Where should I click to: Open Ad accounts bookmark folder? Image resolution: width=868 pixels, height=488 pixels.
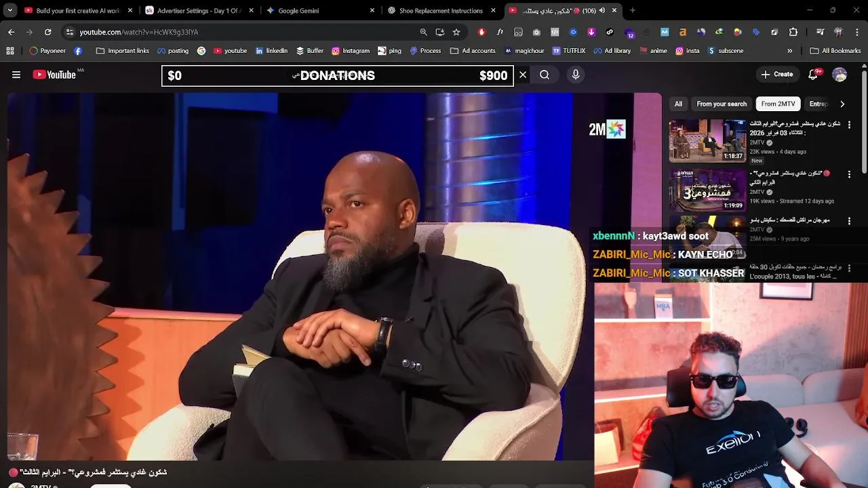(x=473, y=51)
